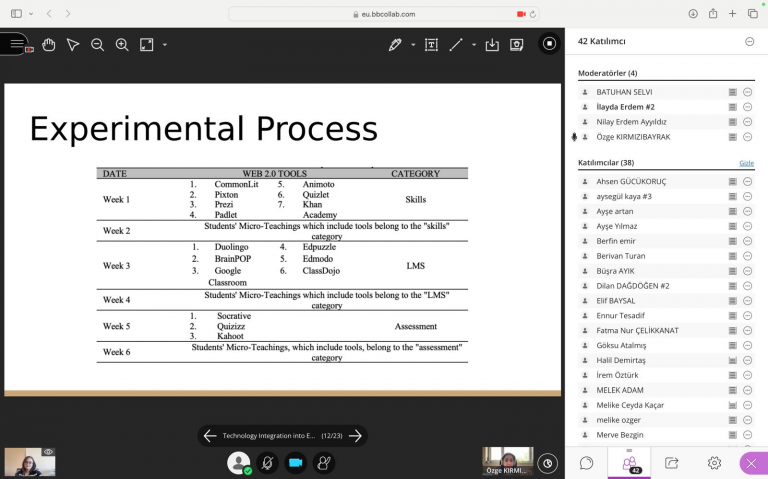Open controls for Elif BAYSAL
768x479 pixels.
(747, 301)
